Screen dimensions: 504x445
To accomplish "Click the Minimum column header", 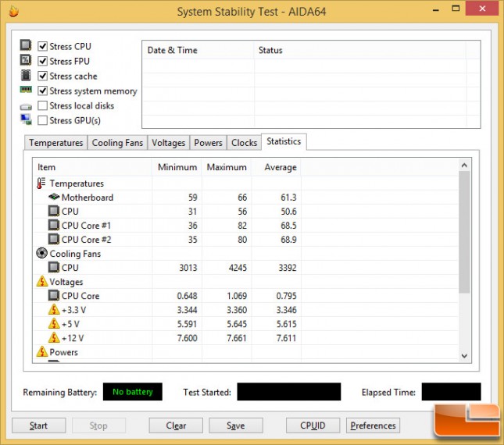I will [x=177, y=167].
